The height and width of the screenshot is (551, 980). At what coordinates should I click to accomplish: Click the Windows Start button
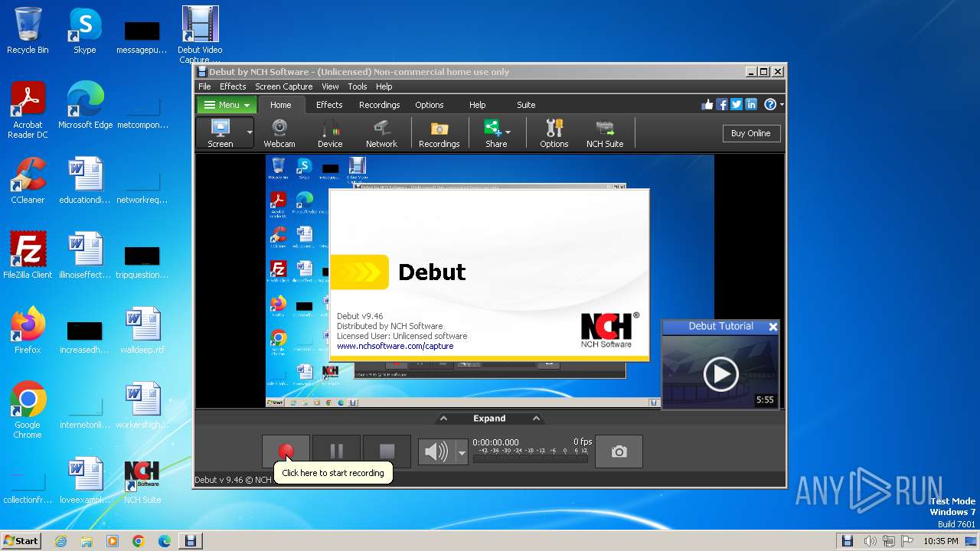[x=21, y=540]
